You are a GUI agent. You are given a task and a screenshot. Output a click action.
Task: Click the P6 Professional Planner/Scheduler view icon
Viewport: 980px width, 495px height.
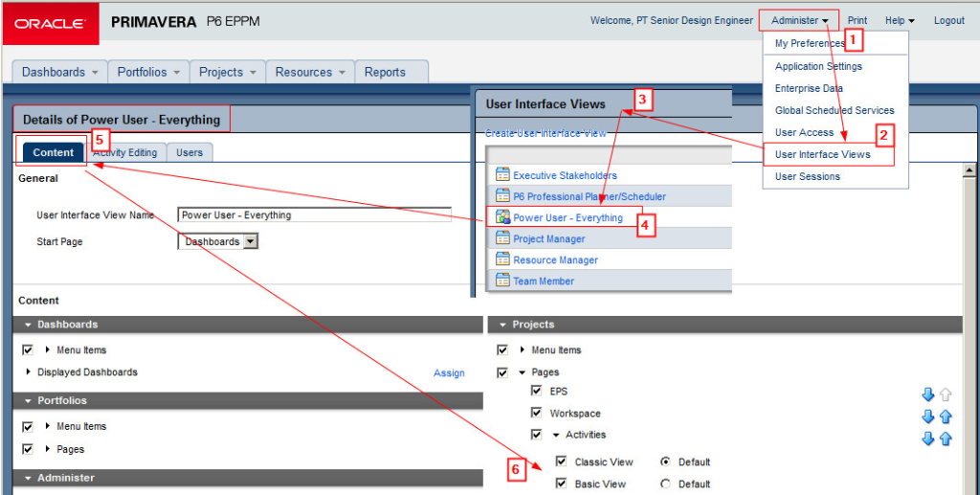[502, 196]
